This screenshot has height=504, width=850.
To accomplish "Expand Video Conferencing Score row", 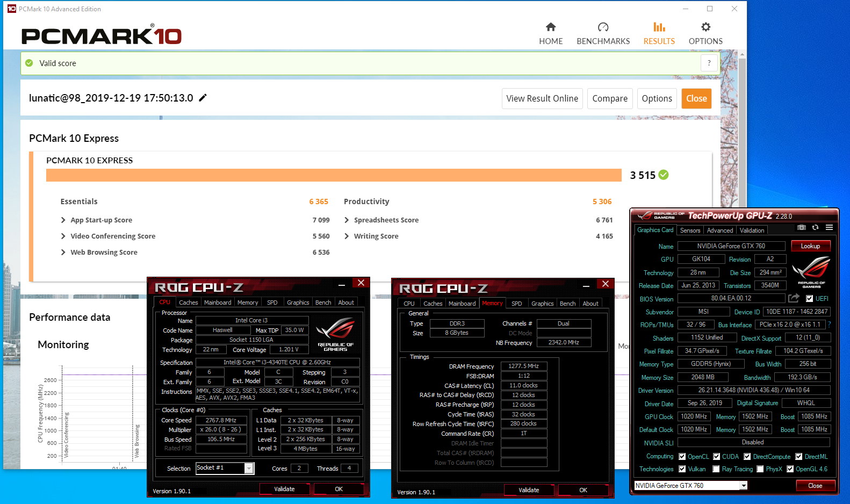I will [63, 236].
